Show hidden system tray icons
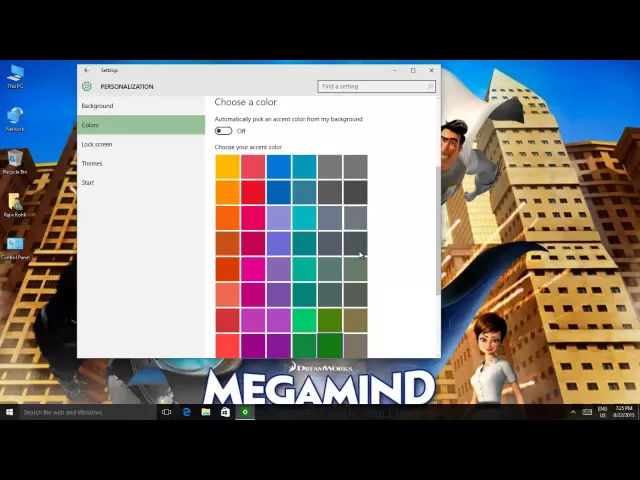The width and height of the screenshot is (640, 480). pyautogui.click(x=573, y=412)
